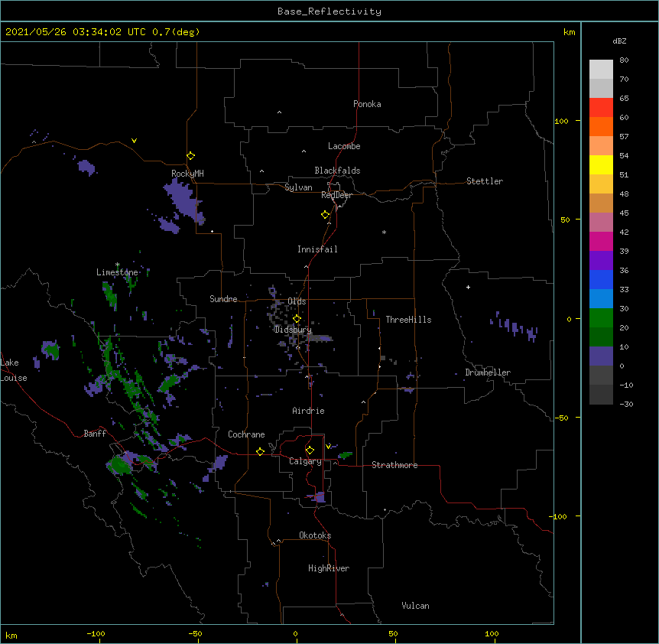Click the HighRiver label

pos(329,568)
